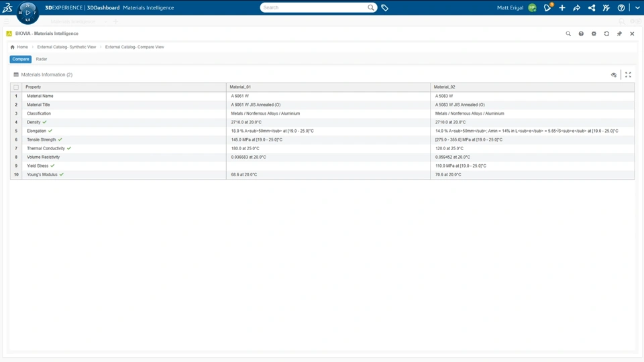
Task: Click row number 10 in table
Action: [x=16, y=174]
